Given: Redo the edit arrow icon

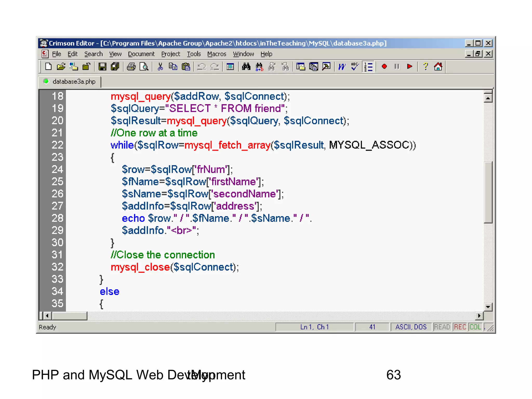Looking at the screenshot, I should [x=214, y=67].
